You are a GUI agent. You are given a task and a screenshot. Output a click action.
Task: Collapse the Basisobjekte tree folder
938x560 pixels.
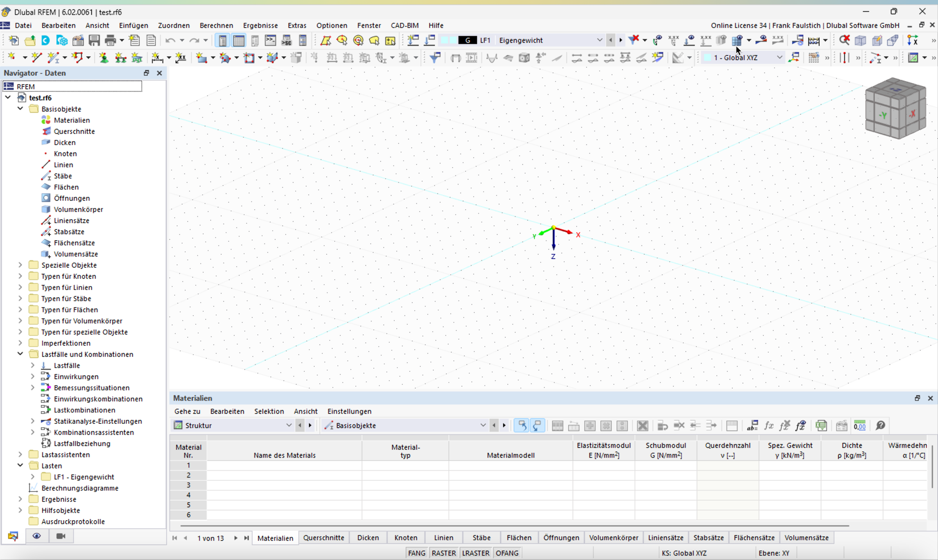click(20, 109)
